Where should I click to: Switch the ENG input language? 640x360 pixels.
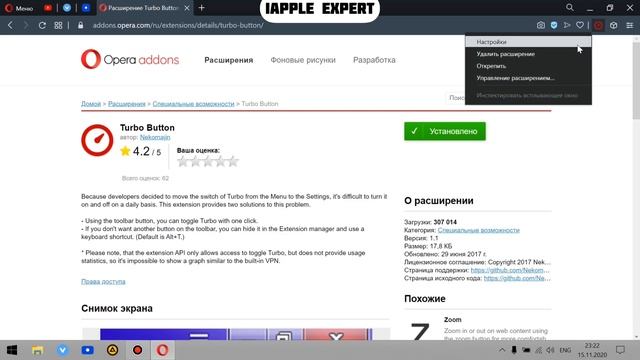pos(565,350)
